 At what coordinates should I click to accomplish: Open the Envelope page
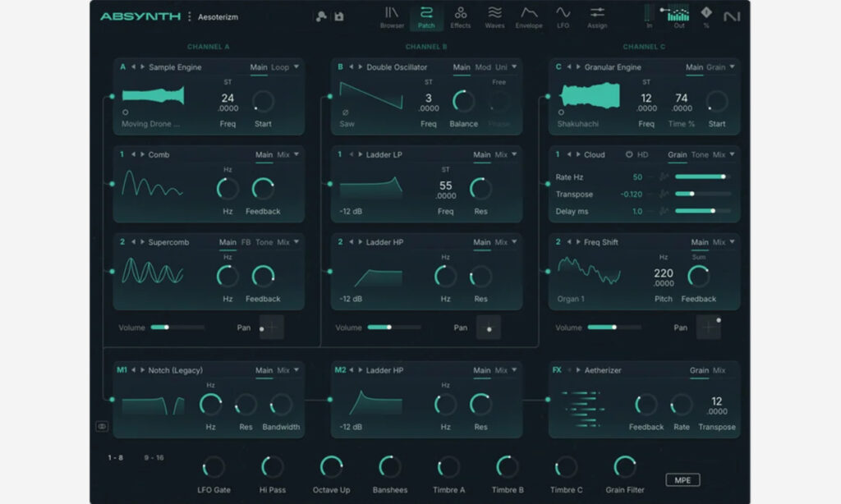pyautogui.click(x=529, y=17)
